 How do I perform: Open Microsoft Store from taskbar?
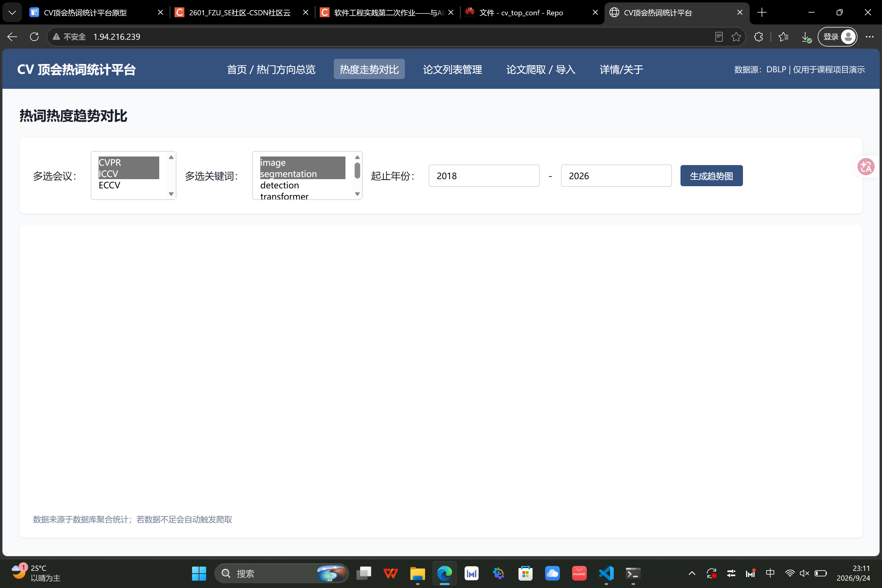[x=526, y=573]
